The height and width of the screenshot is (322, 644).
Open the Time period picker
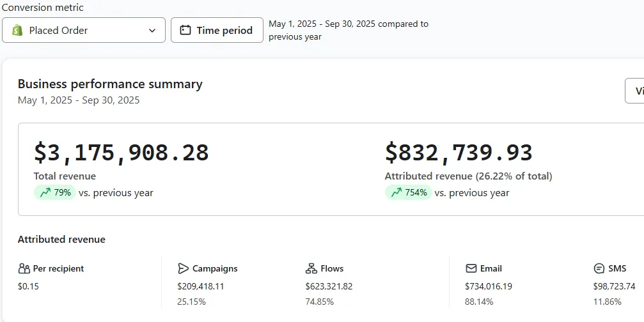click(217, 30)
